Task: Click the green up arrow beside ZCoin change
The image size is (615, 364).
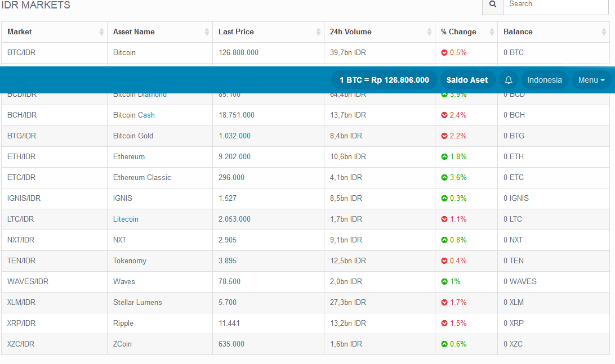Action: (444, 344)
